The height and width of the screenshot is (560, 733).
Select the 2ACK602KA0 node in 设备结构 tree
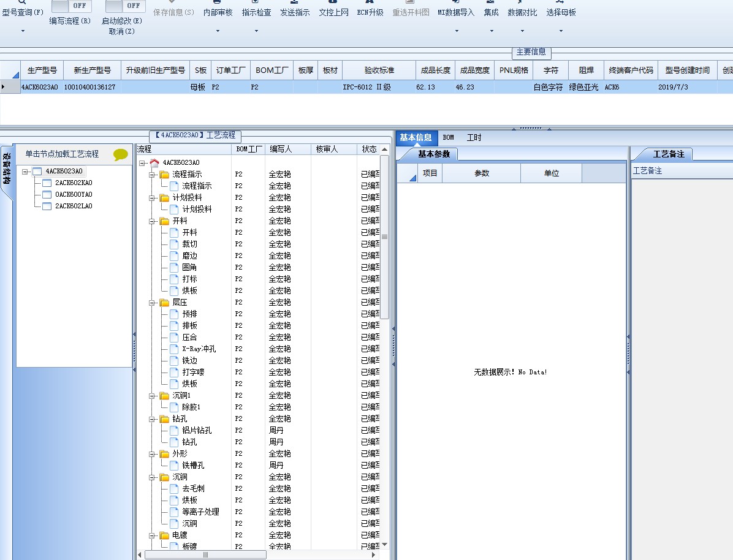click(x=74, y=183)
